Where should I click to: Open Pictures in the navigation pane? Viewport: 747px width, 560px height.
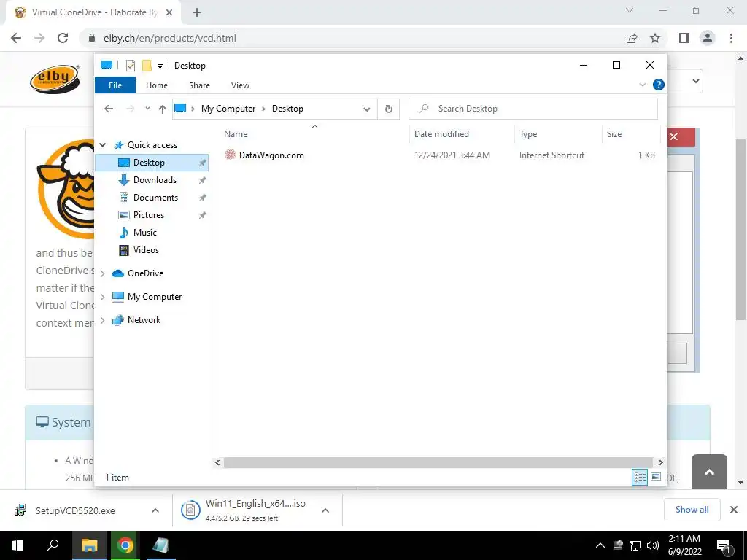pos(149,215)
